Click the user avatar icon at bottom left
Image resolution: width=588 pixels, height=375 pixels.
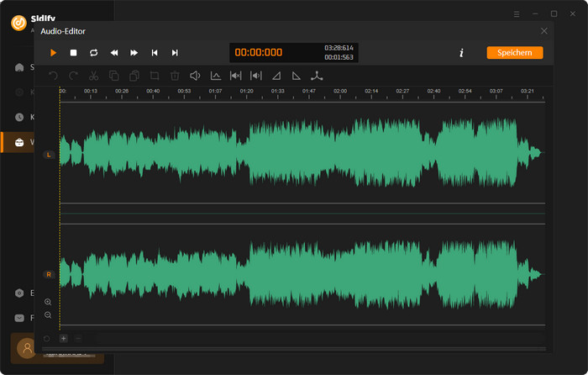26,348
